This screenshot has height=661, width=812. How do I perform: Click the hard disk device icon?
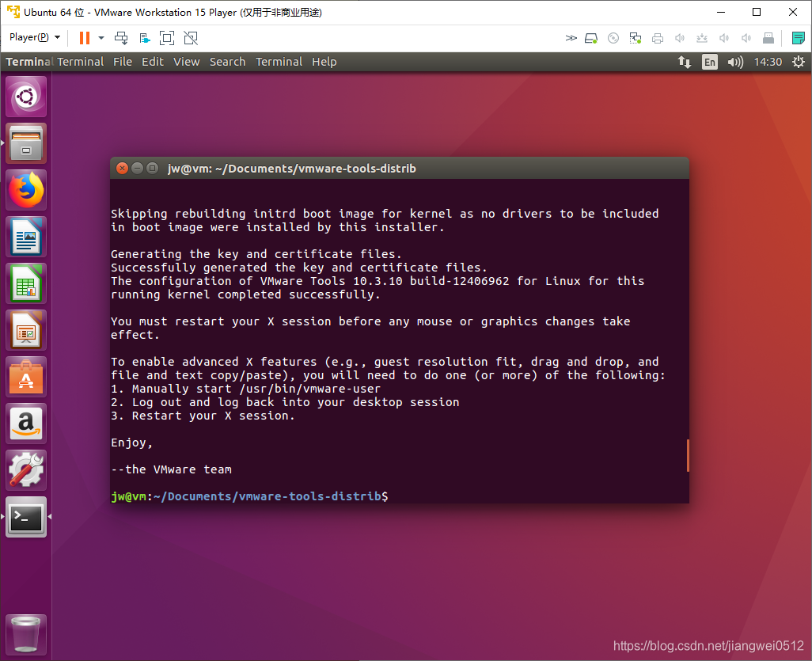[x=591, y=38]
